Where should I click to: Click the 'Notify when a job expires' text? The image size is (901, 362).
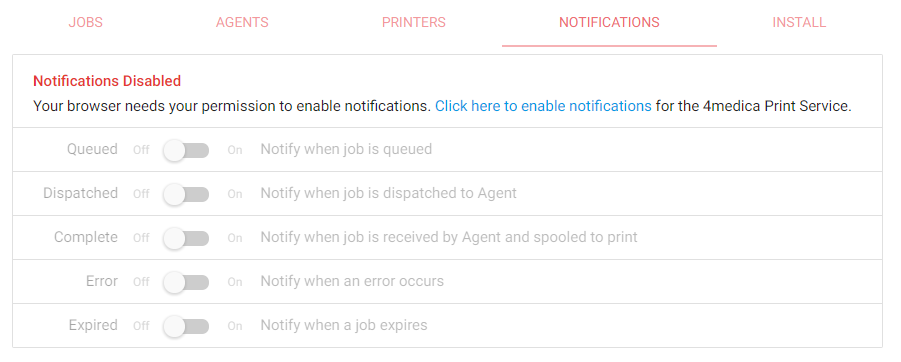(344, 325)
